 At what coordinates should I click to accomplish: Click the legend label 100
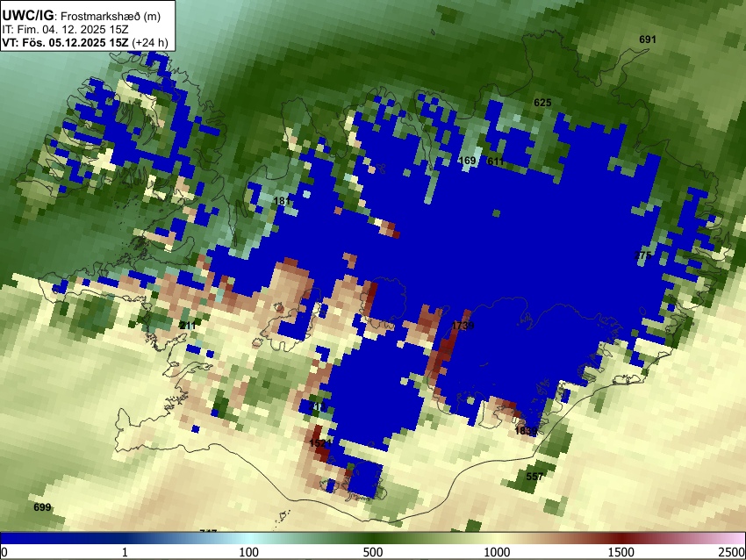(249, 552)
